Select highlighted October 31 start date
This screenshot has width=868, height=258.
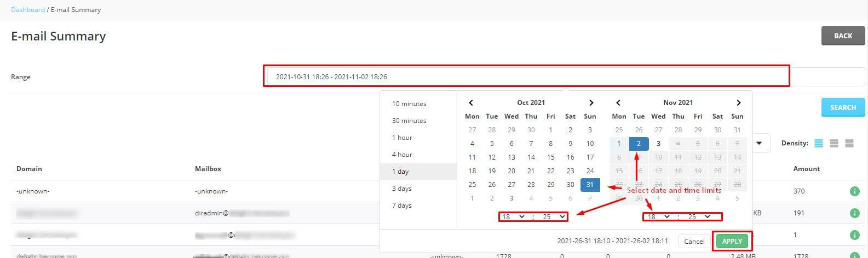pos(590,185)
